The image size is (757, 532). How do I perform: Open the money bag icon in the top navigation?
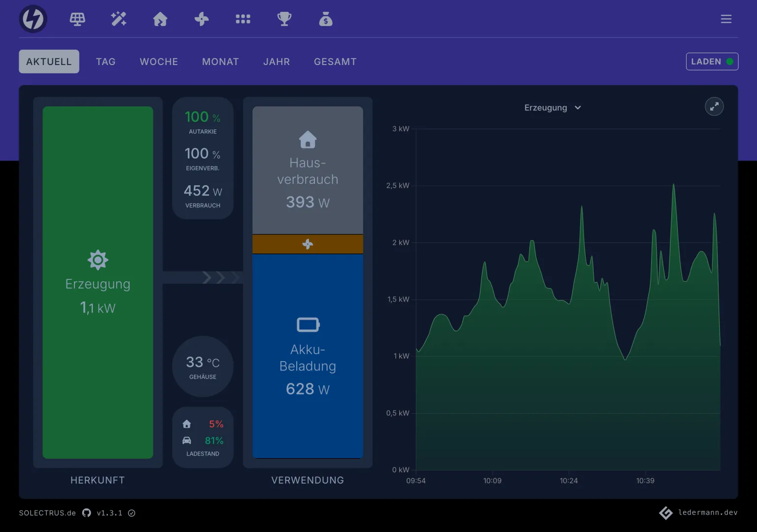(x=326, y=19)
